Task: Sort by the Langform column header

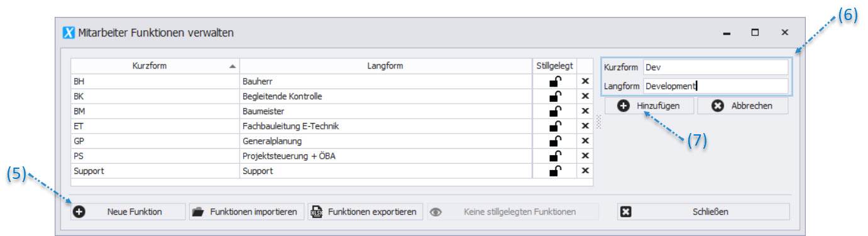Action: click(x=386, y=66)
